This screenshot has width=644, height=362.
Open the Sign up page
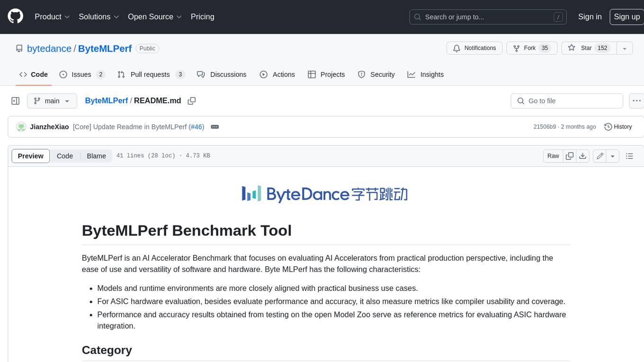tap(626, 17)
